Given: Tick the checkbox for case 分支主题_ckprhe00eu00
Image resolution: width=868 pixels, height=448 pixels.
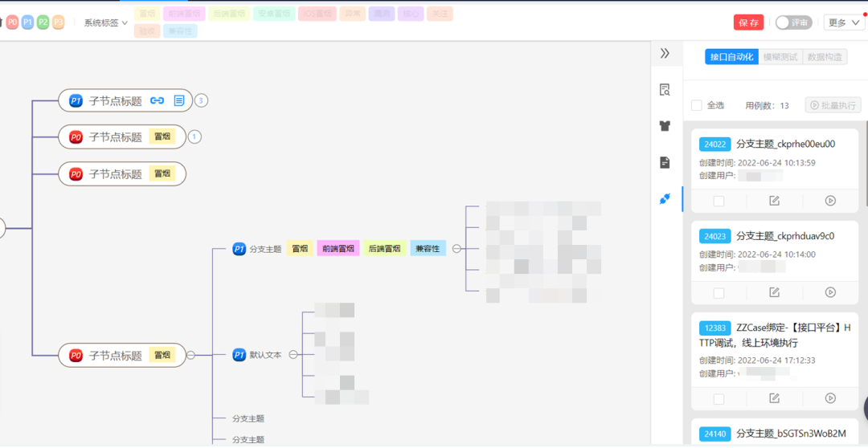Looking at the screenshot, I should pos(719,202).
